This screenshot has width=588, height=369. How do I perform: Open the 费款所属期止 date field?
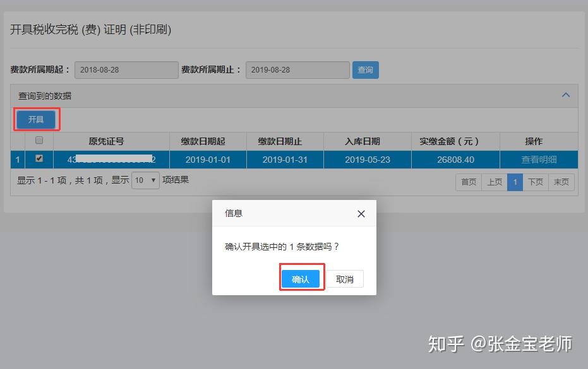[297, 70]
